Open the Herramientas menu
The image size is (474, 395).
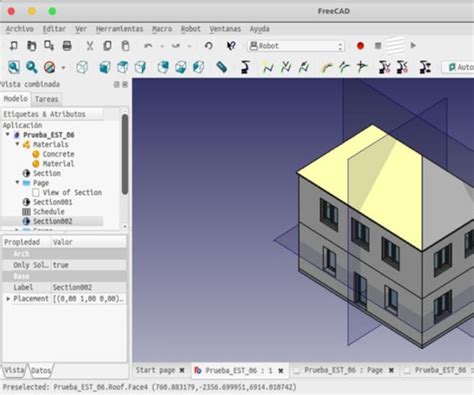click(x=119, y=29)
